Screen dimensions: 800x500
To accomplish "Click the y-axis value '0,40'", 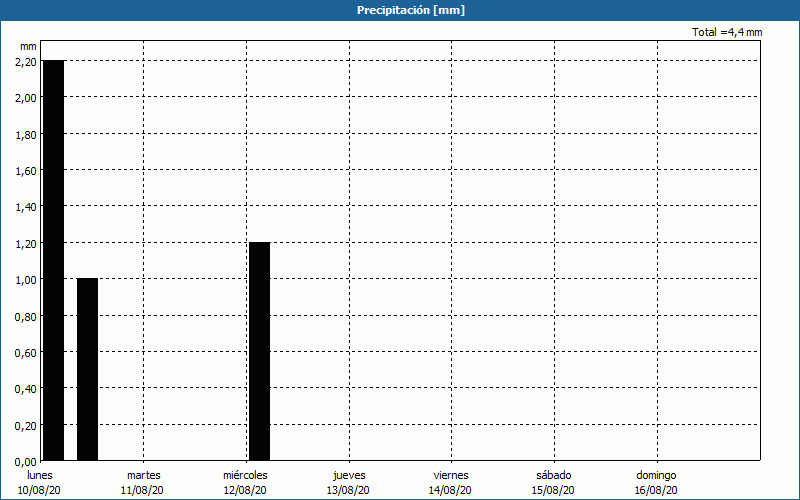I will pyautogui.click(x=26, y=389).
